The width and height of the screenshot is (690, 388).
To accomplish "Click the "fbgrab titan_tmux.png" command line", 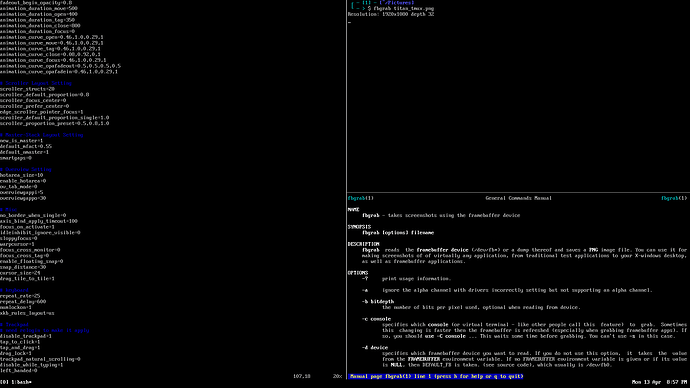I will pos(404,8).
